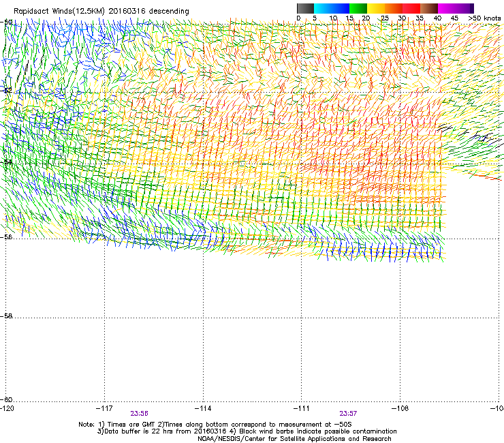
Task: Click longitude label '-108'
Action: (x=400, y=408)
